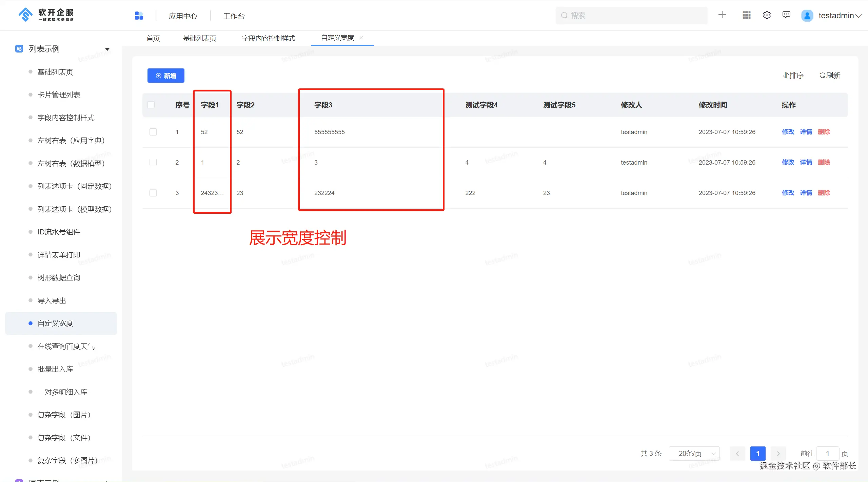
Task: Open the nine-dot grid apps icon
Action: coord(746,15)
